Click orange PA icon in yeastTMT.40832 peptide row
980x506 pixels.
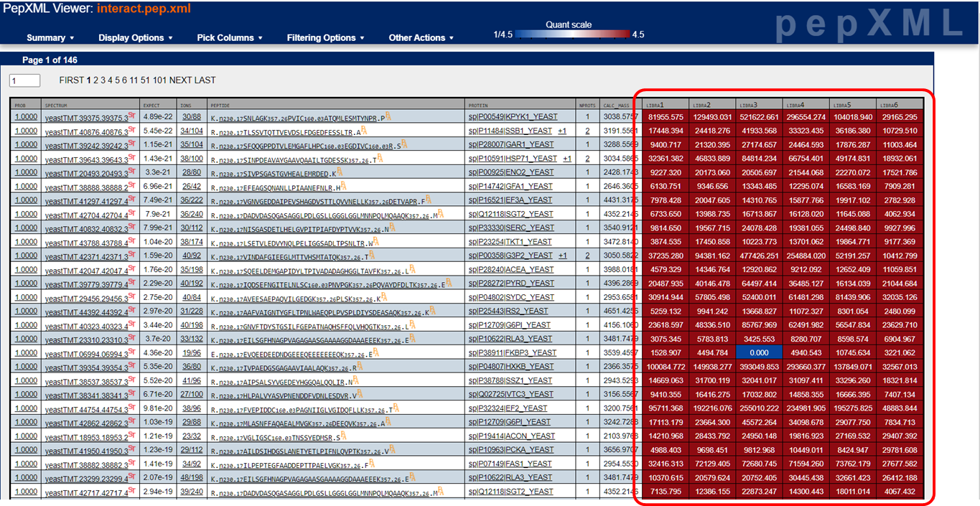coord(392,226)
